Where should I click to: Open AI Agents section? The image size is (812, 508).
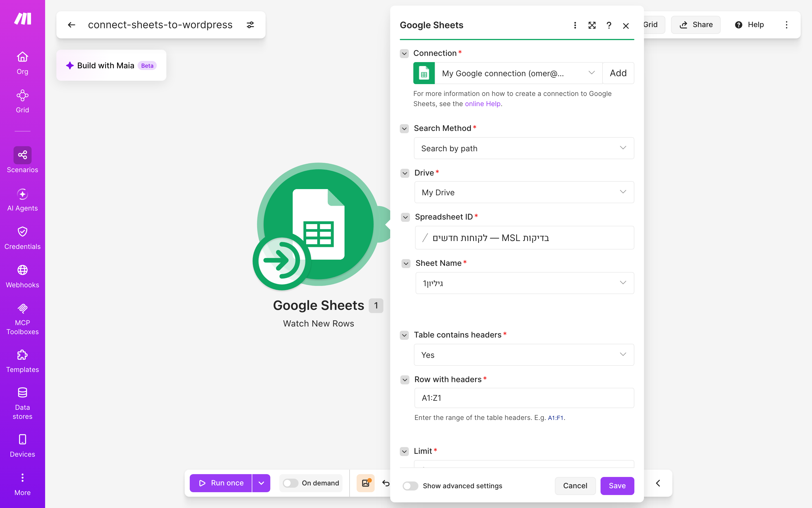(23, 200)
